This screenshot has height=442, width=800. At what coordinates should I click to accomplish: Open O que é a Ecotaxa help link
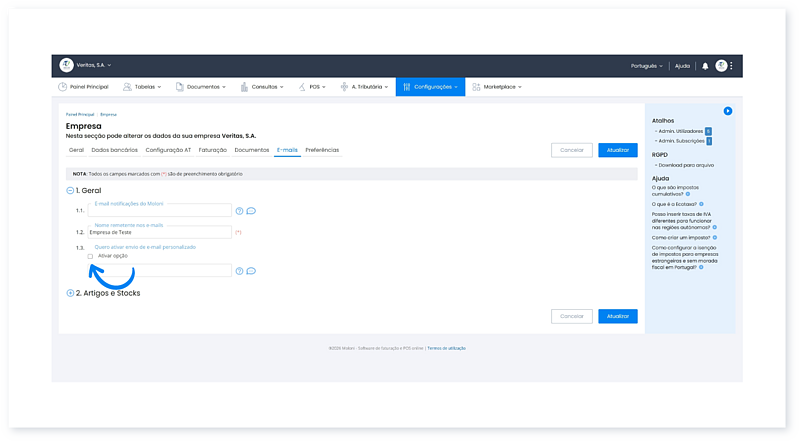pos(674,204)
